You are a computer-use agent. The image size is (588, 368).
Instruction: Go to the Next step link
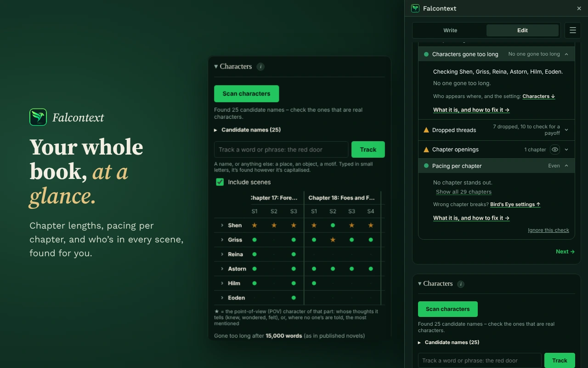pos(565,252)
